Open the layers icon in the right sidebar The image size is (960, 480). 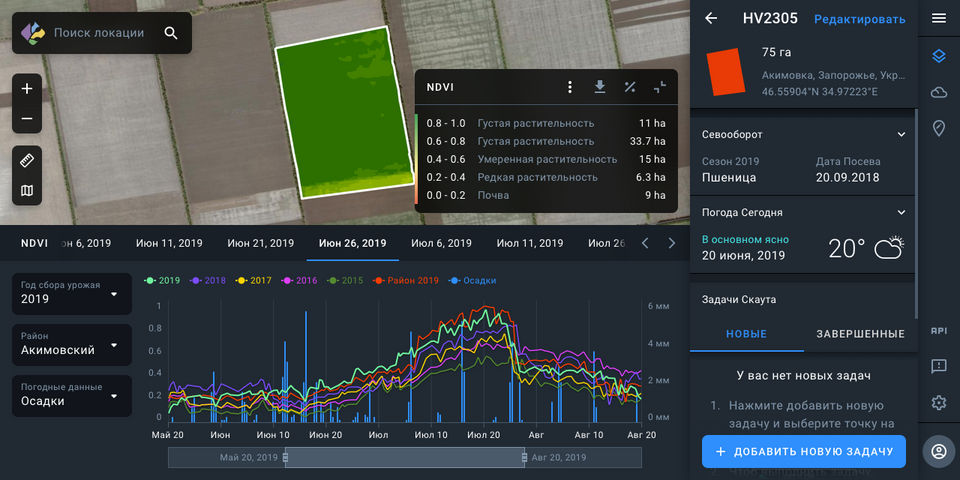[x=939, y=56]
